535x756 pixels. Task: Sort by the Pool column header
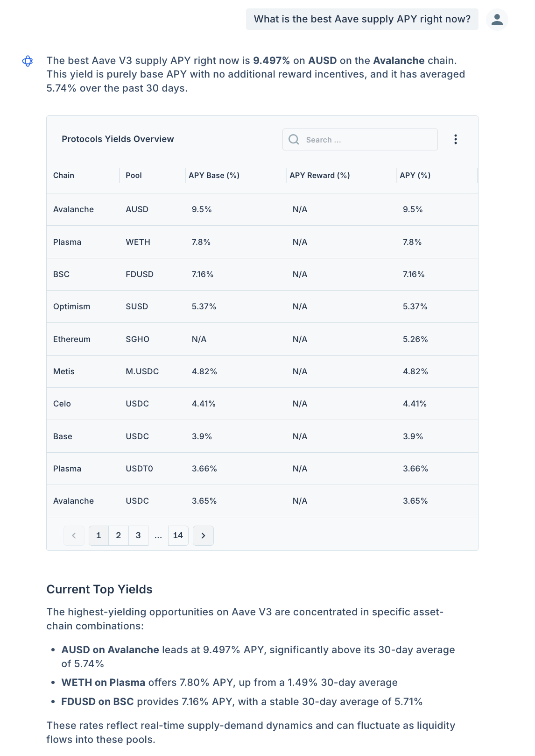coord(134,175)
